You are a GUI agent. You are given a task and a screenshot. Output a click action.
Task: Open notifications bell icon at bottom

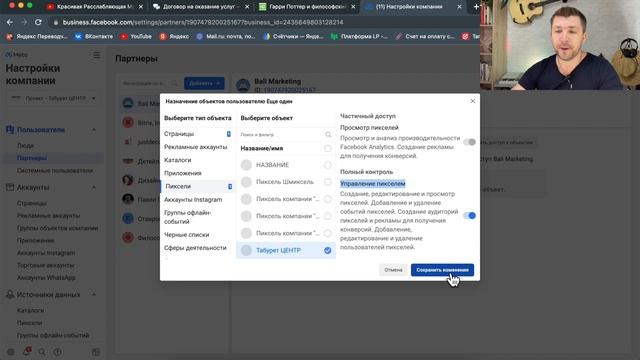coord(27,351)
